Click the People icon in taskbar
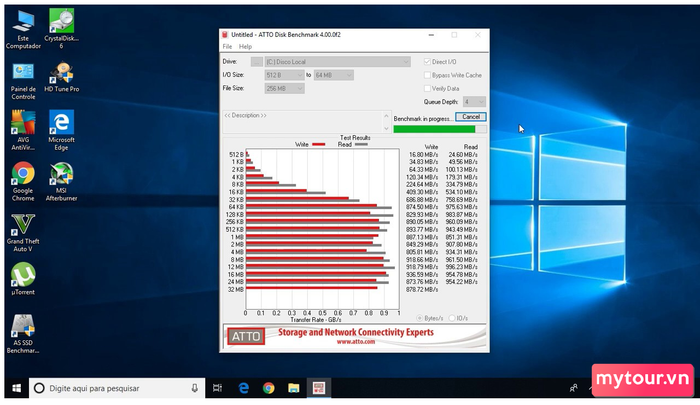 (x=574, y=388)
